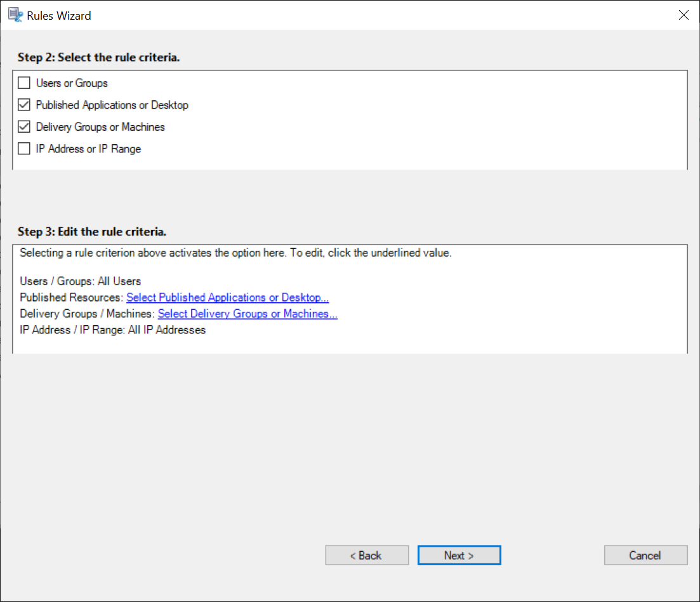The width and height of the screenshot is (700, 602).
Task: Click the Rules Wizard title bar icon
Action: coord(15,15)
